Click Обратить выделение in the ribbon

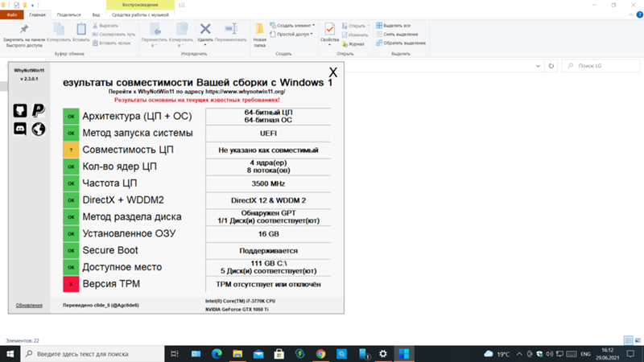(x=401, y=43)
